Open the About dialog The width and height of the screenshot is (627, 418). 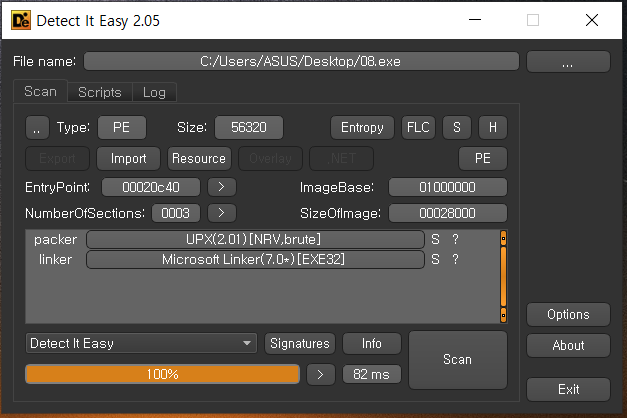coord(568,345)
